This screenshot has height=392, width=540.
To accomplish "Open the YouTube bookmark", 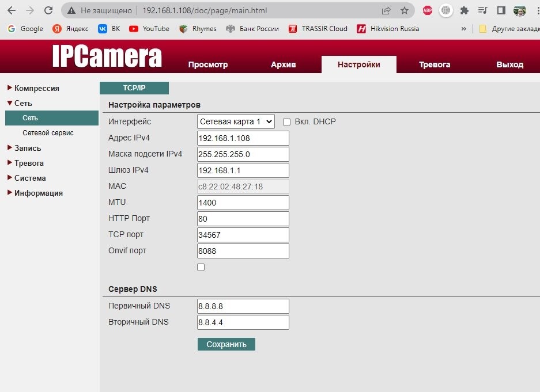I will [149, 29].
